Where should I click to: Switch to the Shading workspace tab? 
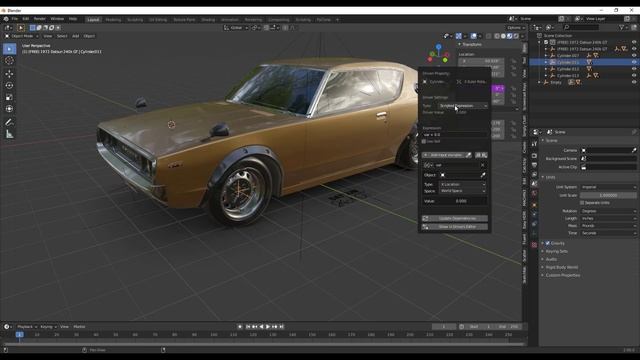pyautogui.click(x=208, y=20)
